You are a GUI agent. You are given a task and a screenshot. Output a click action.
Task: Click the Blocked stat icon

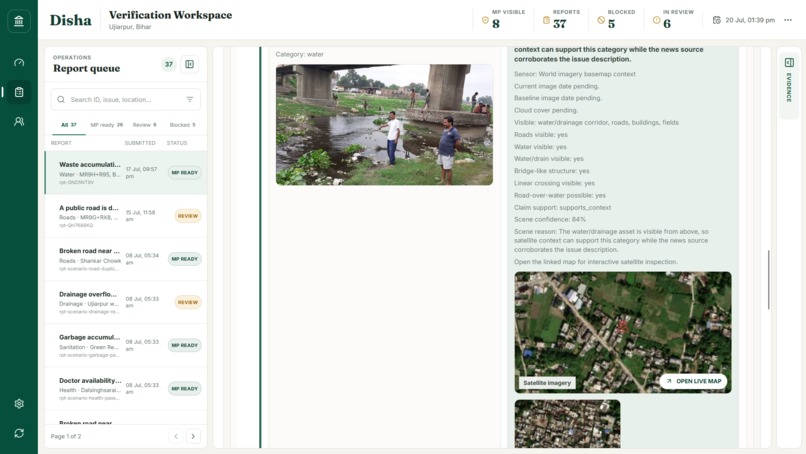(x=601, y=20)
